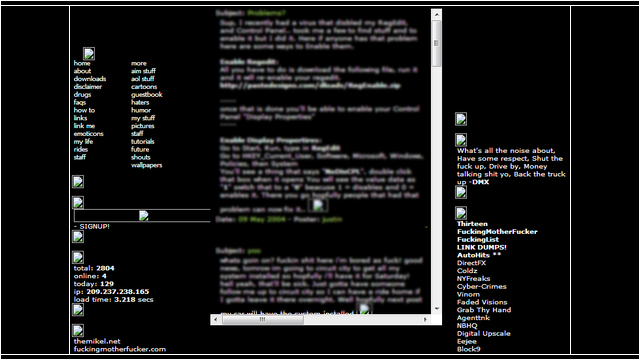640x360 pixels.
Task: Visit the Cyber-Crimes link
Action: 482,287
